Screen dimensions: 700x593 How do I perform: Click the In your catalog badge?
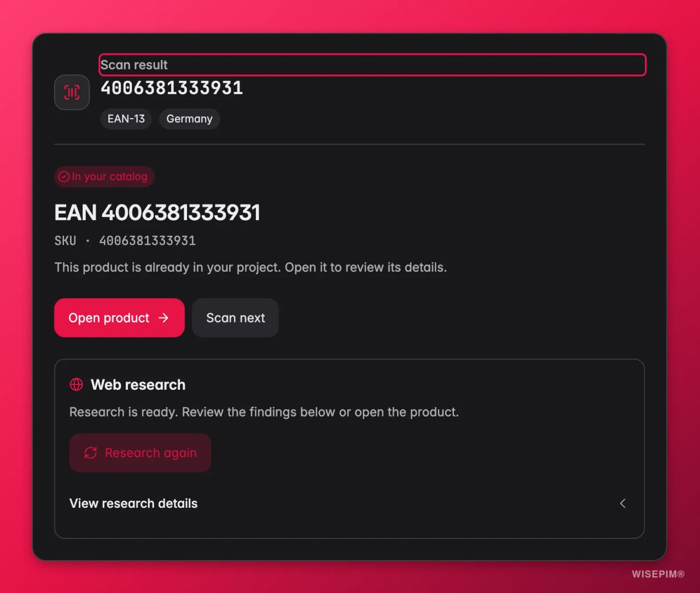pos(104,177)
